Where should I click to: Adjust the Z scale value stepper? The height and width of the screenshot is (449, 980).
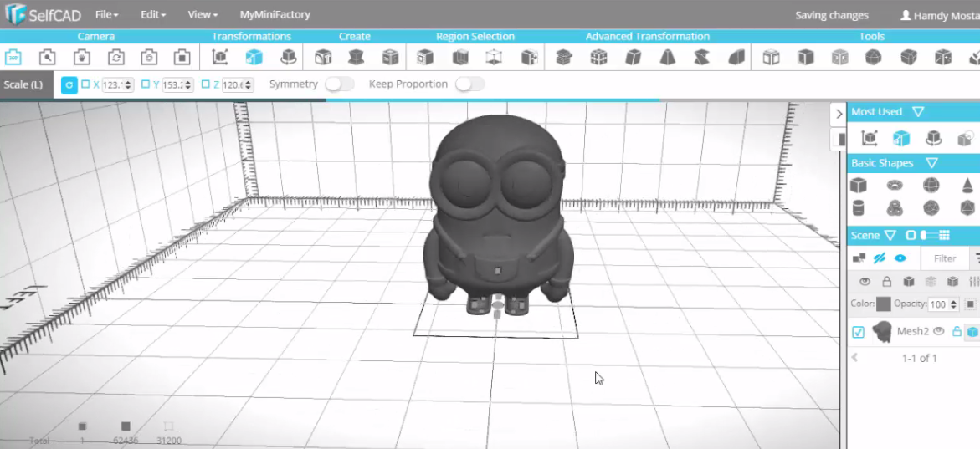(x=249, y=84)
